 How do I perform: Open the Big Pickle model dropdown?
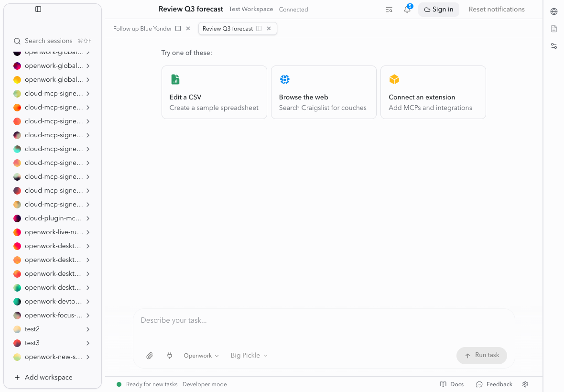pyautogui.click(x=249, y=356)
